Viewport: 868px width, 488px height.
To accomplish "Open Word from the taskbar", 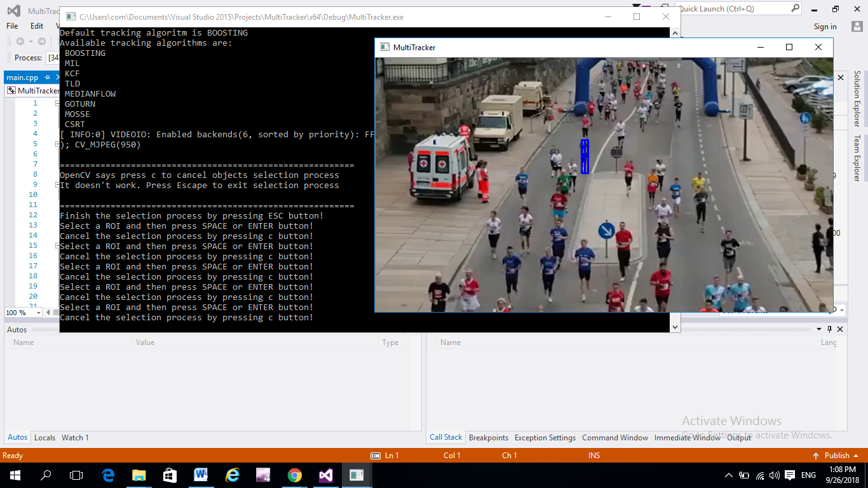I will pos(201,475).
